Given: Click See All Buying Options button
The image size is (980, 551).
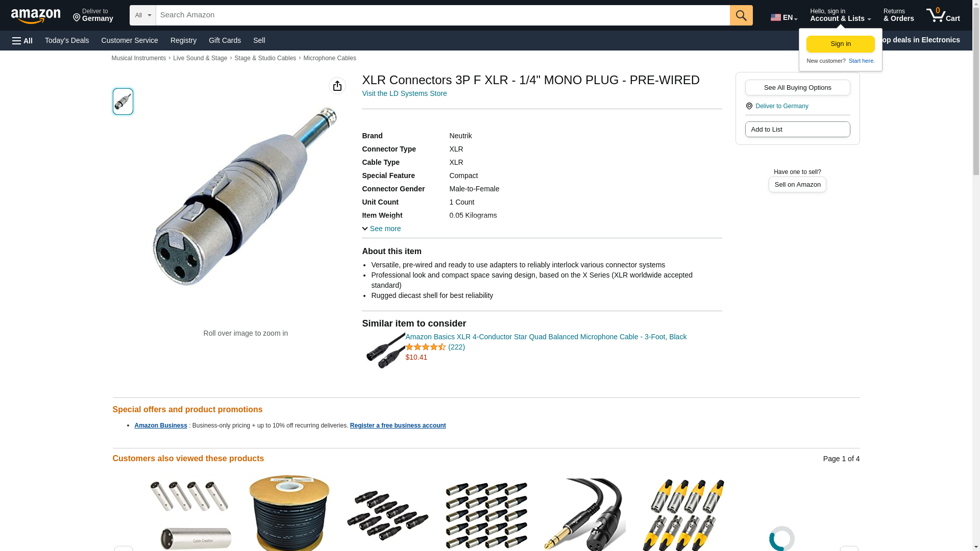Looking at the screenshot, I should pos(798,87).
